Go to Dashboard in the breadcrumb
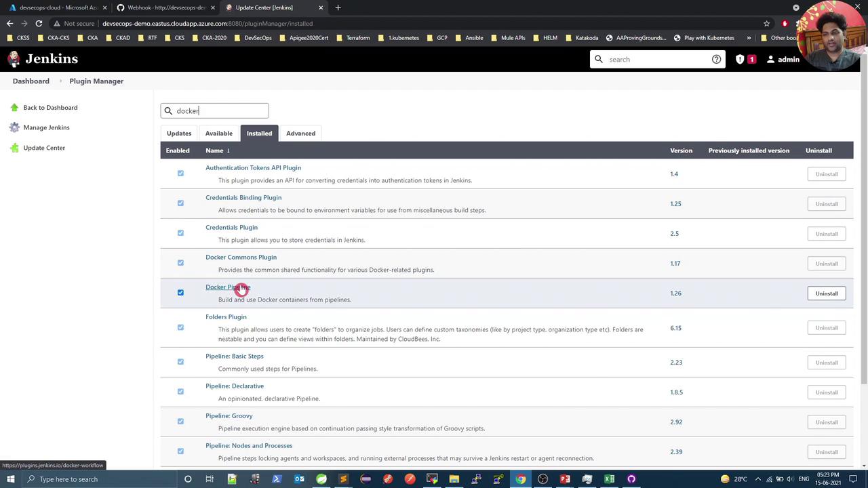This screenshot has width=868, height=488. pyautogui.click(x=31, y=81)
